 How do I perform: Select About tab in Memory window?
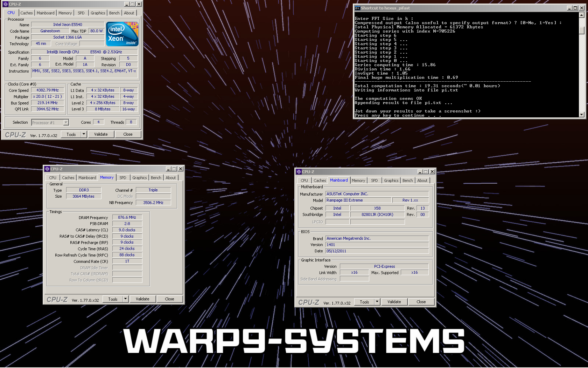click(171, 178)
